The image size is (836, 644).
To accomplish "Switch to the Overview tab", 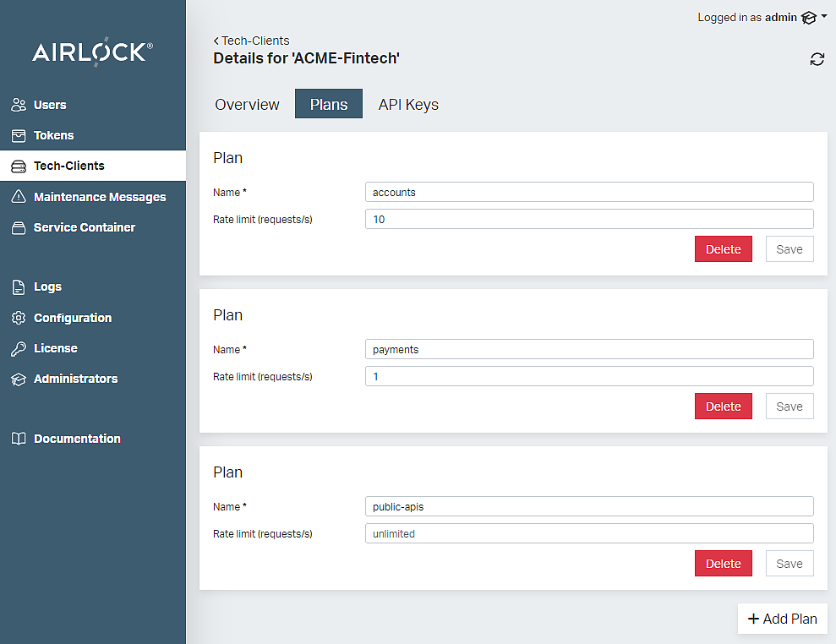I will click(x=247, y=105).
